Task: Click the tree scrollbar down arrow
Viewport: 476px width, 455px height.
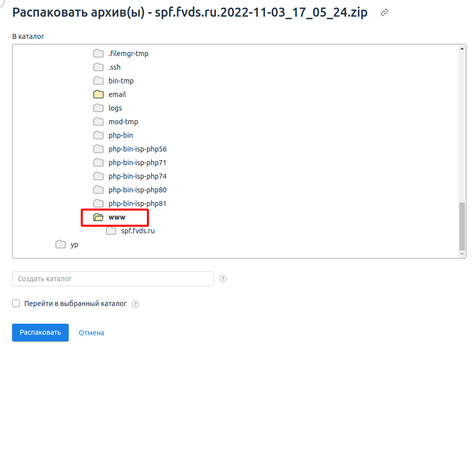Action: coord(462,254)
